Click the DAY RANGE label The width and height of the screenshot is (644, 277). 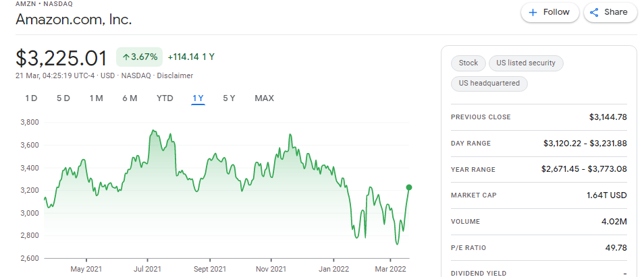pos(471,144)
